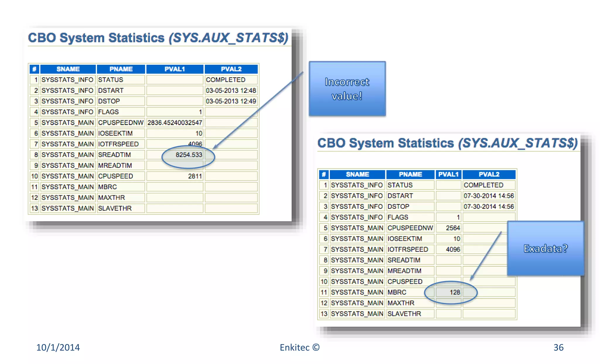Click the 'Incorrect value!' blue callout box

click(347, 89)
